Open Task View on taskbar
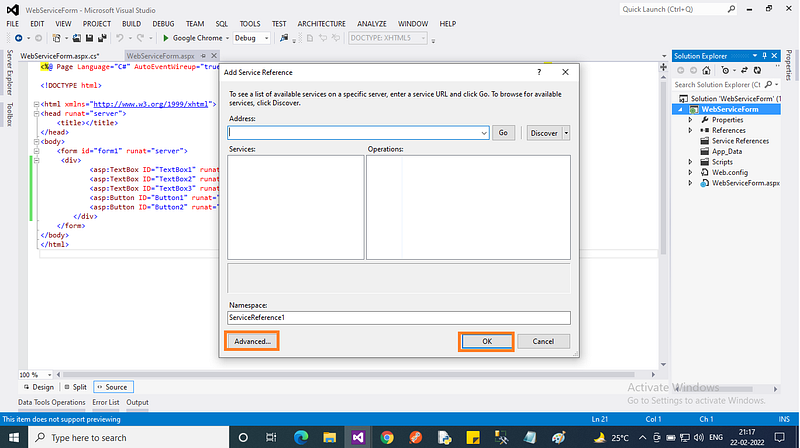 [x=271, y=437]
